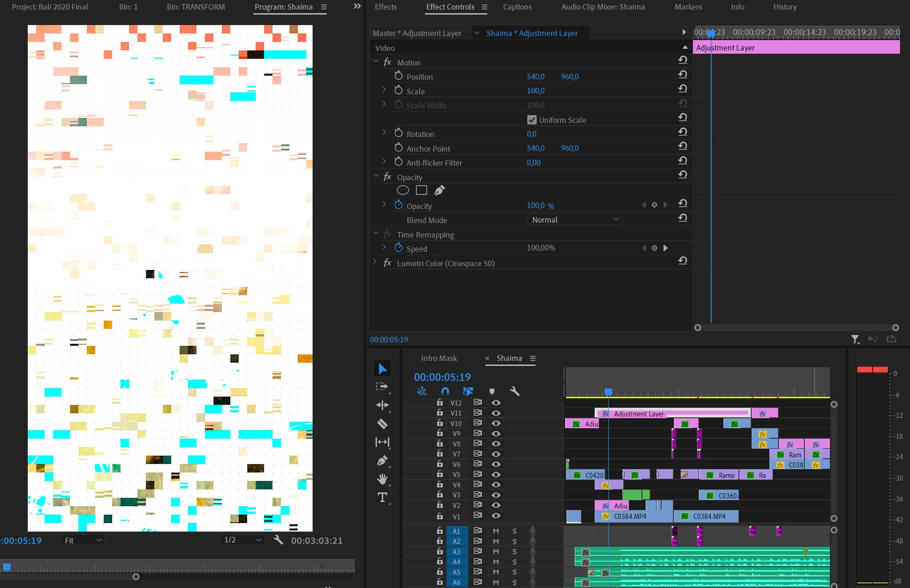
Task: Select the Ripple Edit tool
Action: tap(382, 405)
